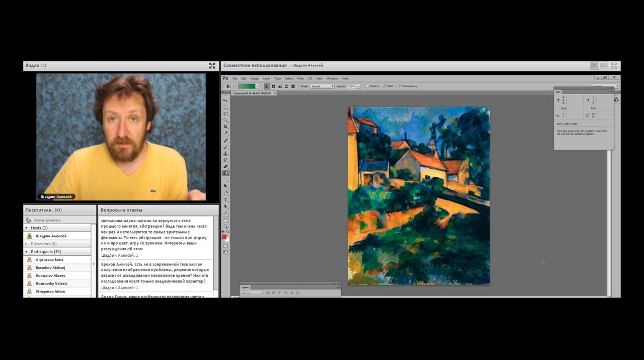Select the Eraser tool
644x360 pixels.
pos(225,166)
